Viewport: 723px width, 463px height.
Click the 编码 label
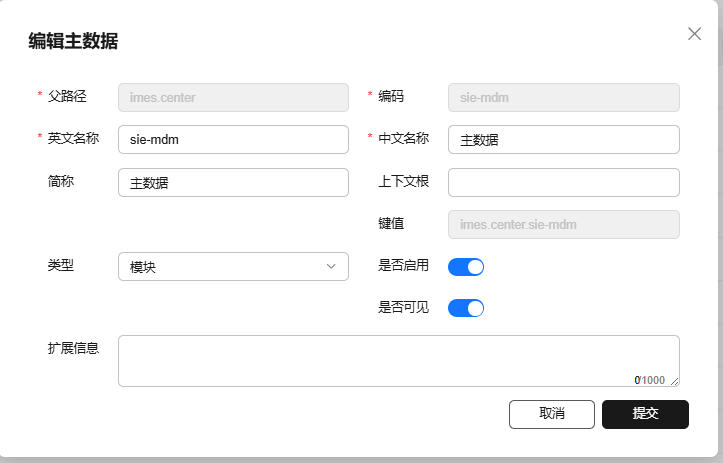coord(391,96)
